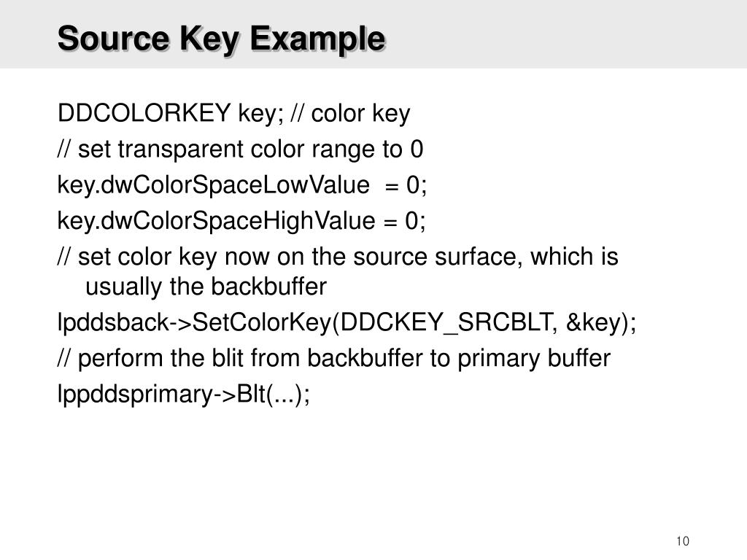Click the word 'Example' in the heading
The image size is (747, 560).
318,39
